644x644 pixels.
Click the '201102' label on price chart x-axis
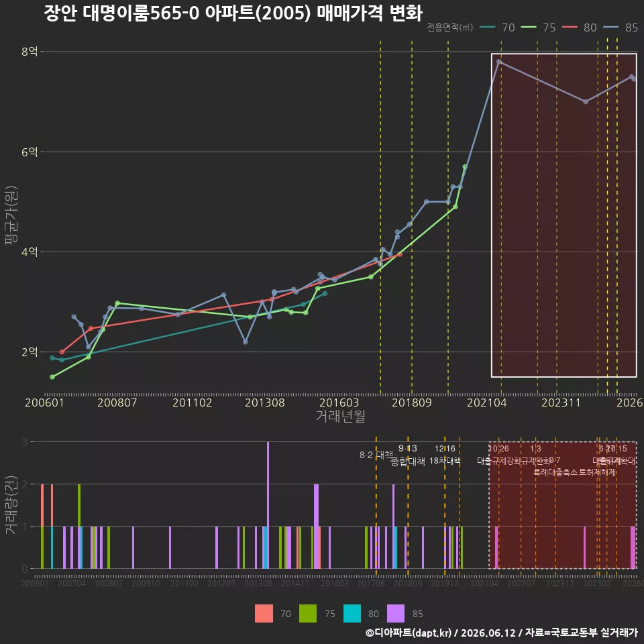pyautogui.click(x=193, y=402)
